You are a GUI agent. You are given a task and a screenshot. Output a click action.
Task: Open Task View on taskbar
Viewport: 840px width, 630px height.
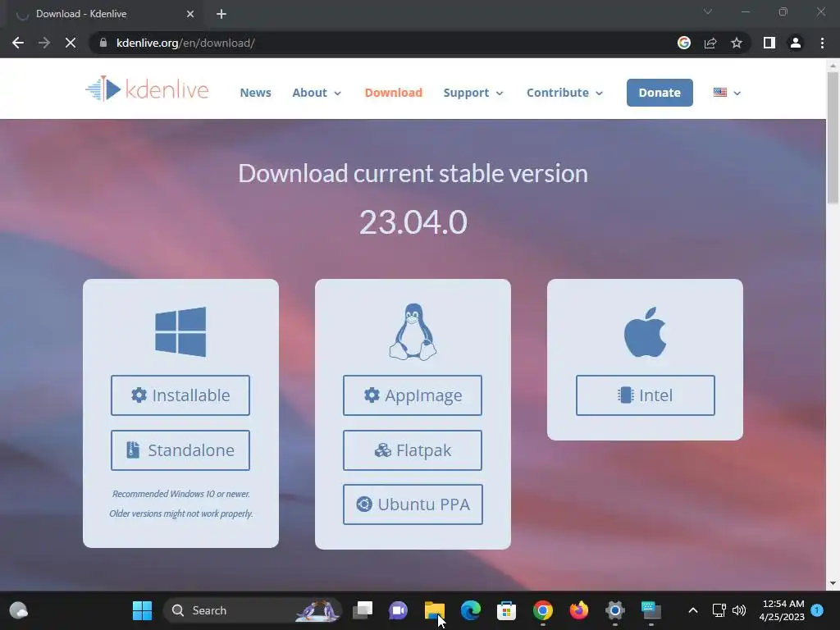(x=363, y=610)
